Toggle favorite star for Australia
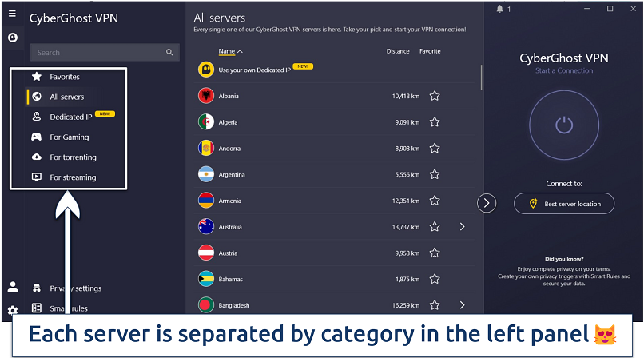The height and width of the screenshot is (358, 644). (x=435, y=227)
